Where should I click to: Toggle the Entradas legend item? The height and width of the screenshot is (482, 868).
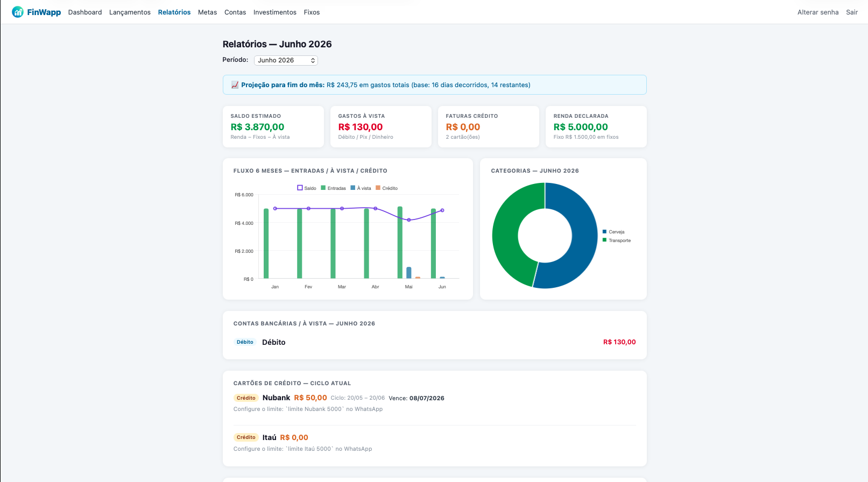point(333,188)
